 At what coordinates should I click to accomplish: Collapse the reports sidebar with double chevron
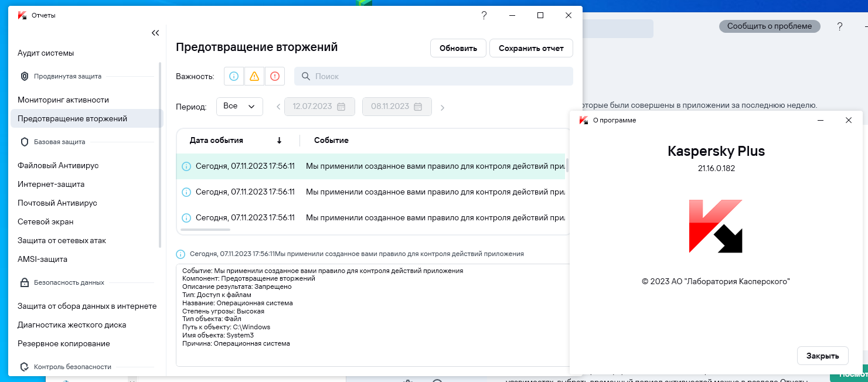tap(155, 33)
